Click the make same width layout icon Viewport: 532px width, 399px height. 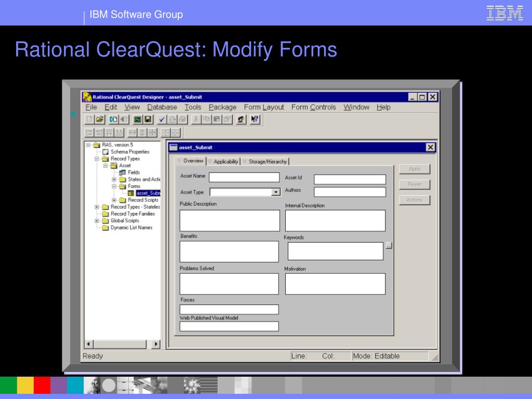(x=132, y=132)
